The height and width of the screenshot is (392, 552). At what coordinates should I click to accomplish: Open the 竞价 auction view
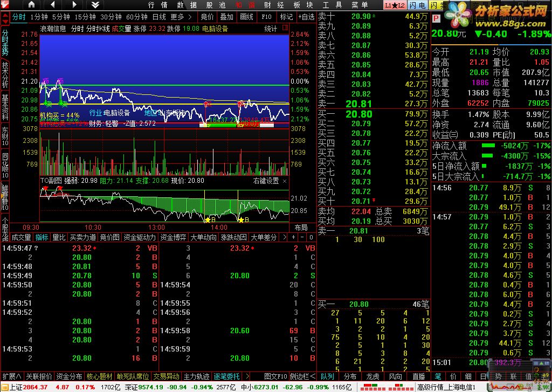click(207, 17)
